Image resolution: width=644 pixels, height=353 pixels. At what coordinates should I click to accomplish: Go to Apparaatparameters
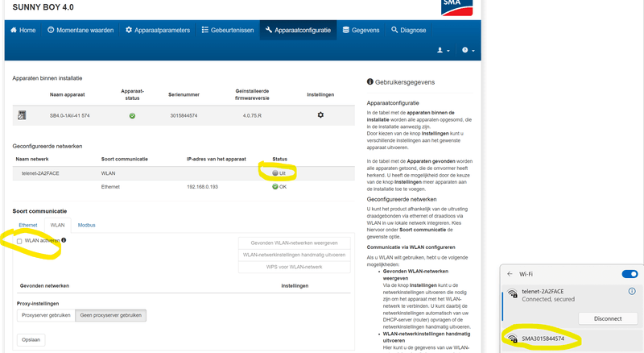pyautogui.click(x=158, y=30)
